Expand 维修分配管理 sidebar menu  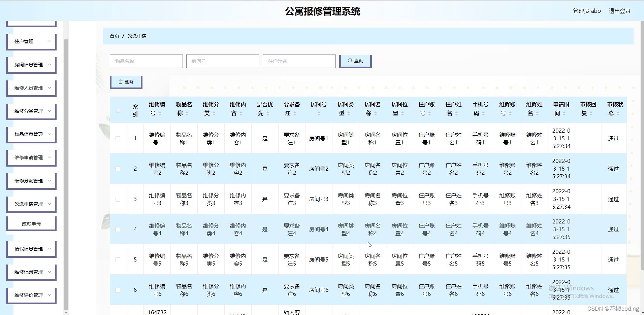coord(31,181)
